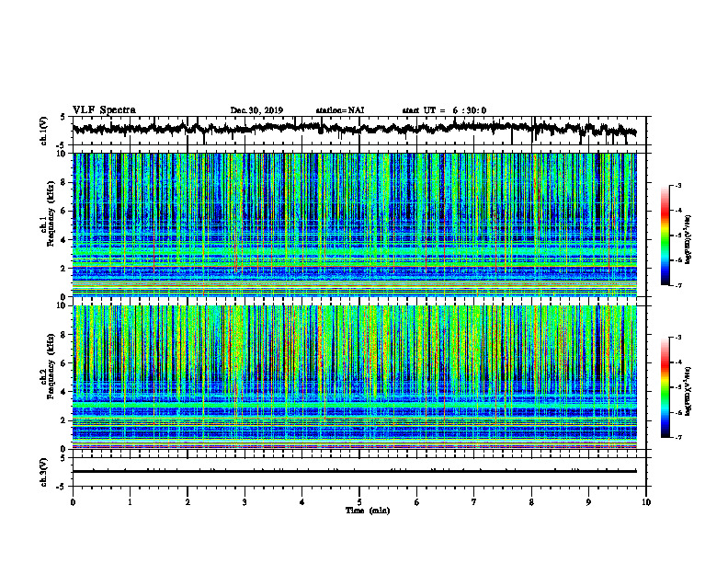
Task: Click the ch.1 spectrogram color bar
Action: point(665,236)
